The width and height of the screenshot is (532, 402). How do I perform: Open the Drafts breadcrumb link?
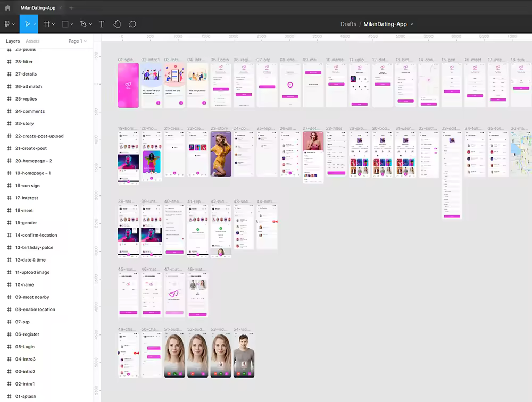(348, 24)
